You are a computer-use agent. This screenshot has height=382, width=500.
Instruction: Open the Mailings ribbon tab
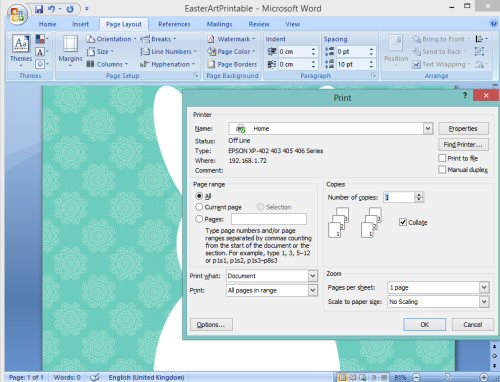pyautogui.click(x=219, y=24)
